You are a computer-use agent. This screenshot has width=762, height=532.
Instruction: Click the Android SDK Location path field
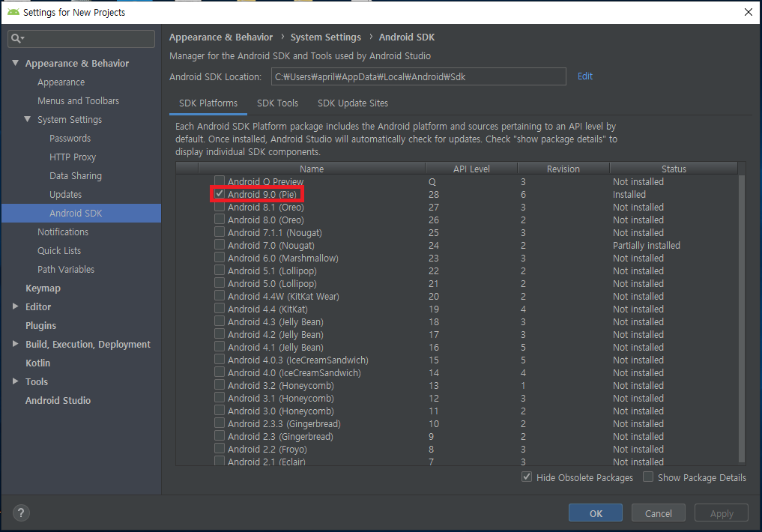[418, 76]
